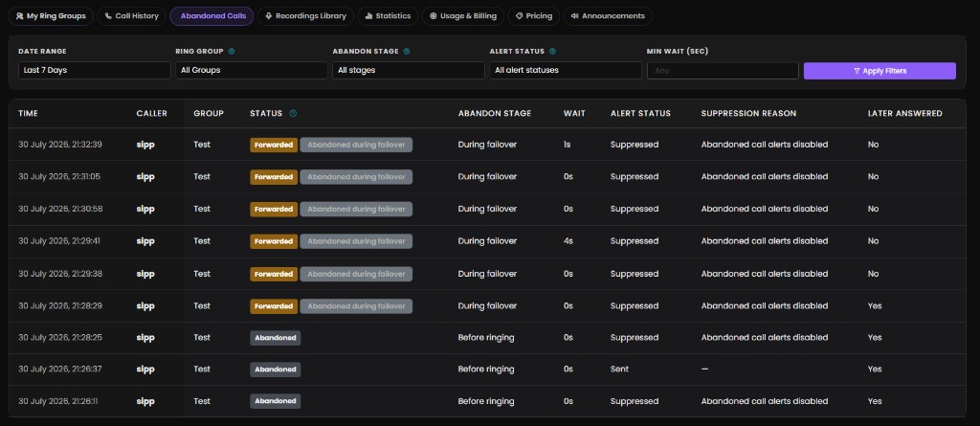Select the Abandoned Calls tab
980x426 pixels.
point(212,16)
